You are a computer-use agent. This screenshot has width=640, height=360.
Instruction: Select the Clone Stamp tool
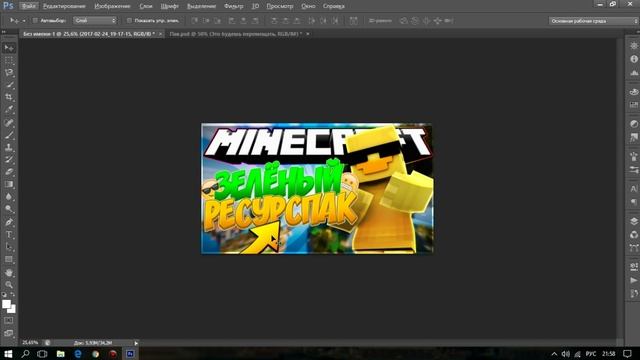9,147
